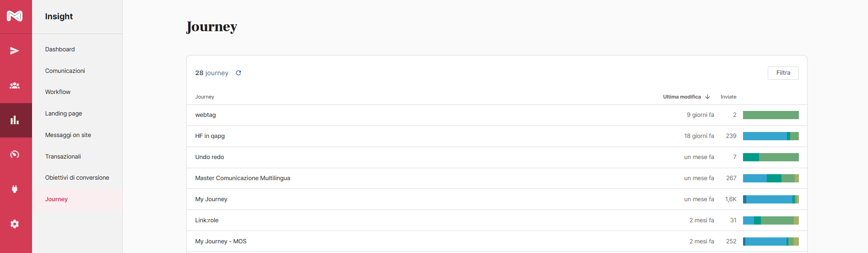Click the MailUp logo icon
The height and width of the screenshot is (253, 868).
(15, 16)
